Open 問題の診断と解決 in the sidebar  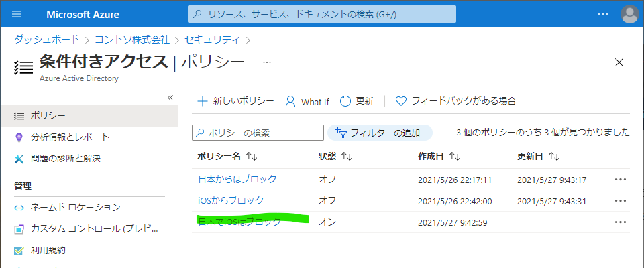pyautogui.click(x=65, y=158)
